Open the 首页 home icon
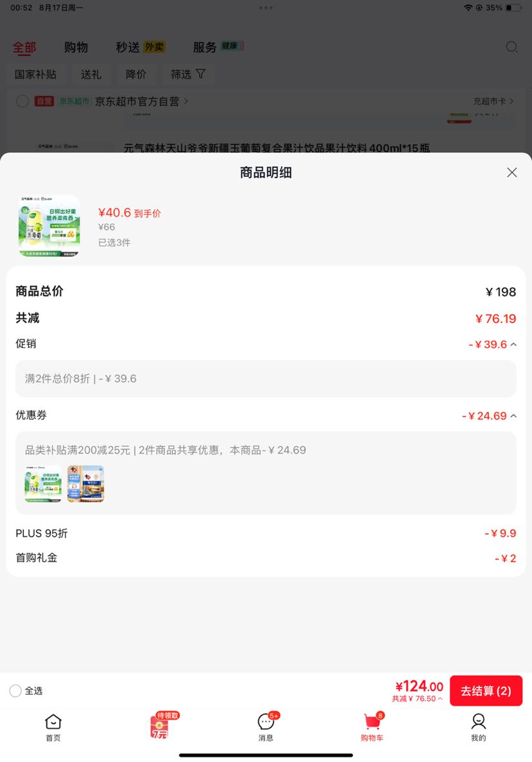This screenshot has width=532, height=762. click(53, 727)
